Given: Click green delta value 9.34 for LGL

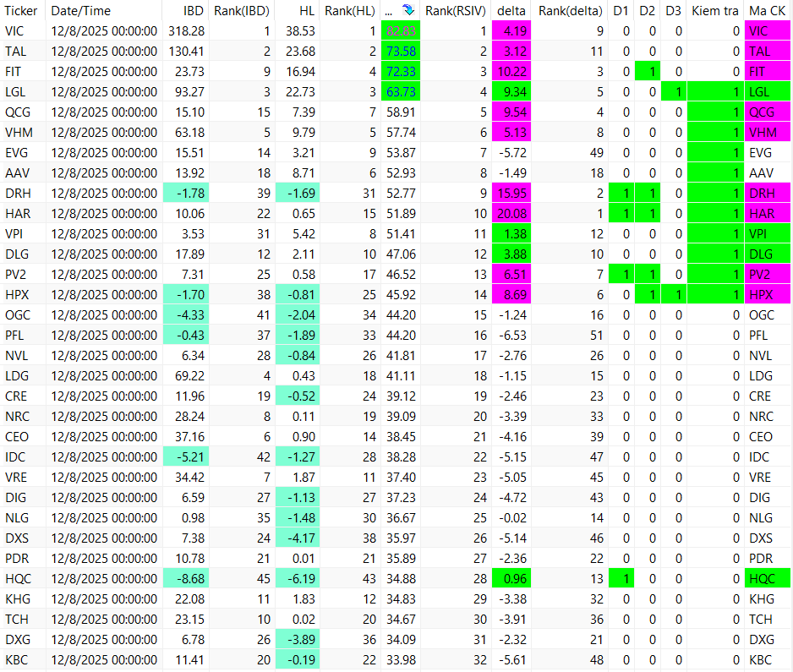Looking at the screenshot, I should pos(511,91).
